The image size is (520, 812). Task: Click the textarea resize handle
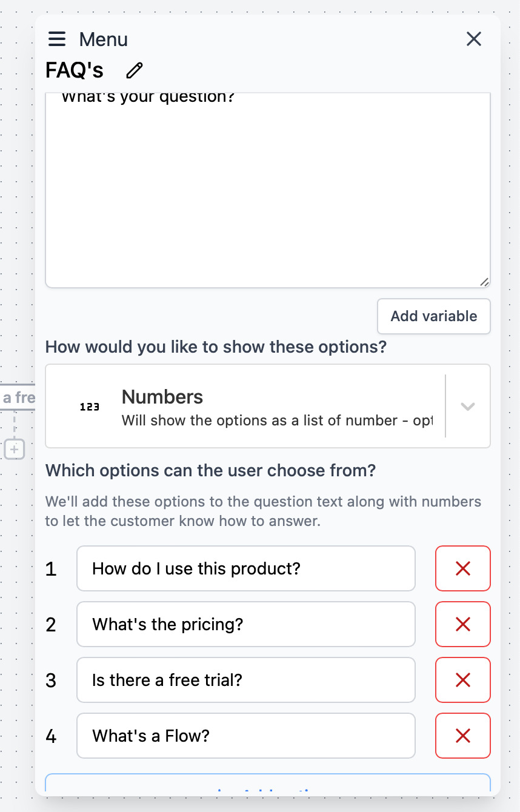point(484,281)
